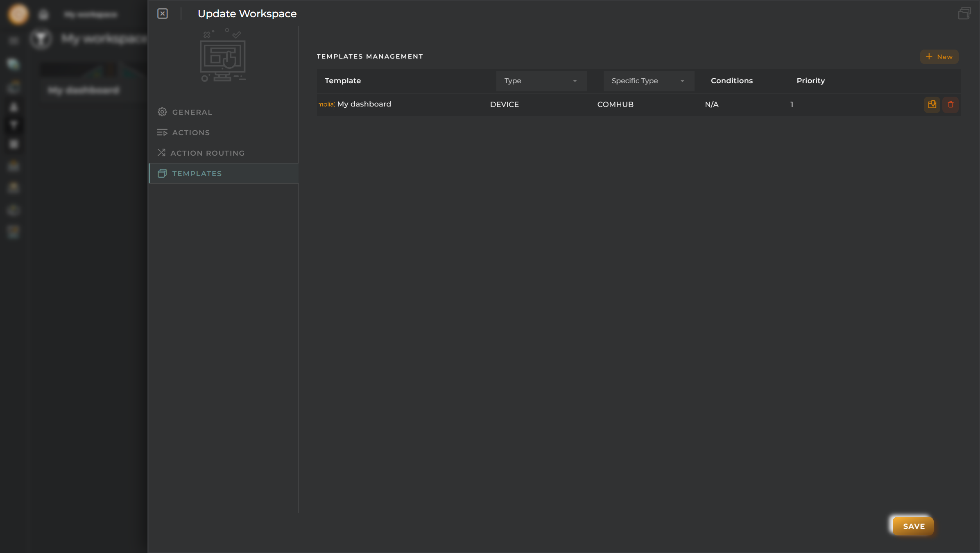This screenshot has width=980, height=553.
Task: Click the Priority value 1 for My dashboard
Action: pyautogui.click(x=792, y=104)
